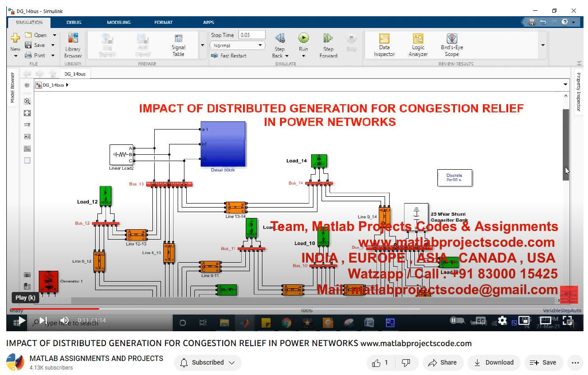Open the Data Inspector
588x375 pixels.
click(384, 45)
